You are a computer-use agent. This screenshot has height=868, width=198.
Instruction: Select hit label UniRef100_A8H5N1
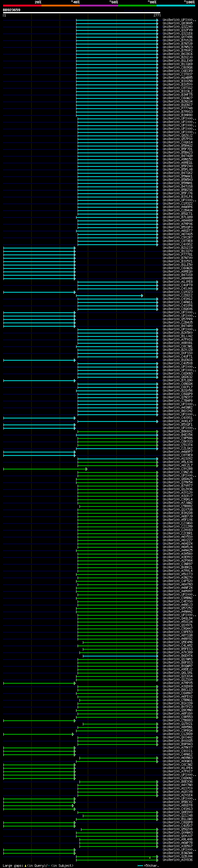click(x=178, y=727)
